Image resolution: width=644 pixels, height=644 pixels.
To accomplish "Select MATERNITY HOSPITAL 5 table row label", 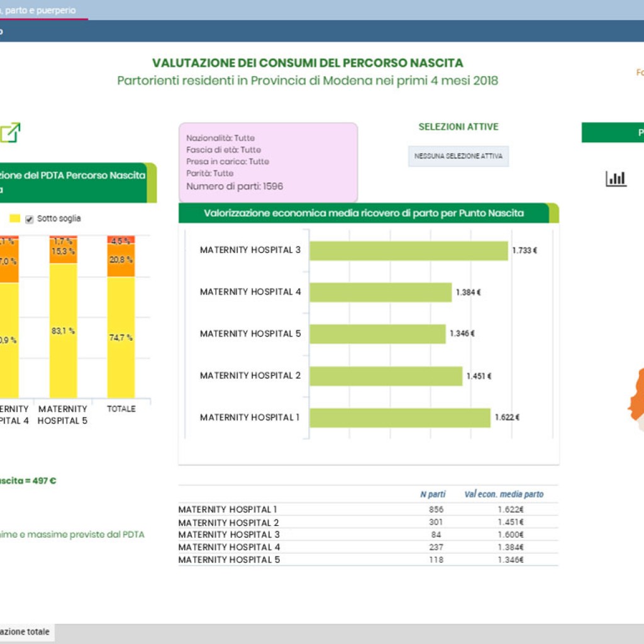I will (229, 560).
